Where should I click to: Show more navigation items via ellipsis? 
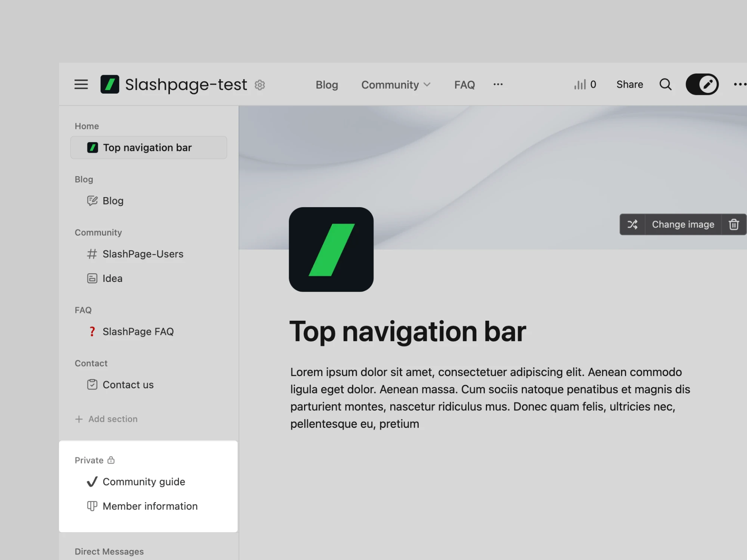498,84
